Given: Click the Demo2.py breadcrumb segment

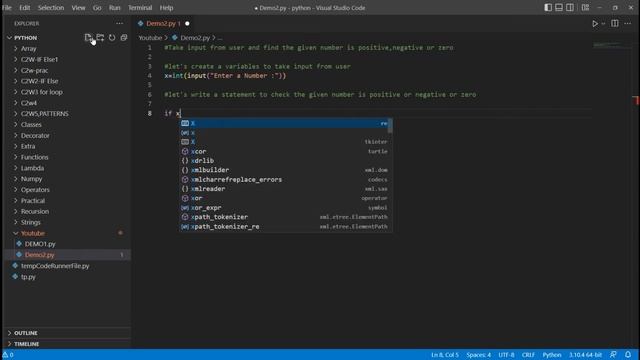Looking at the screenshot, I should pyautogui.click(x=195, y=38).
